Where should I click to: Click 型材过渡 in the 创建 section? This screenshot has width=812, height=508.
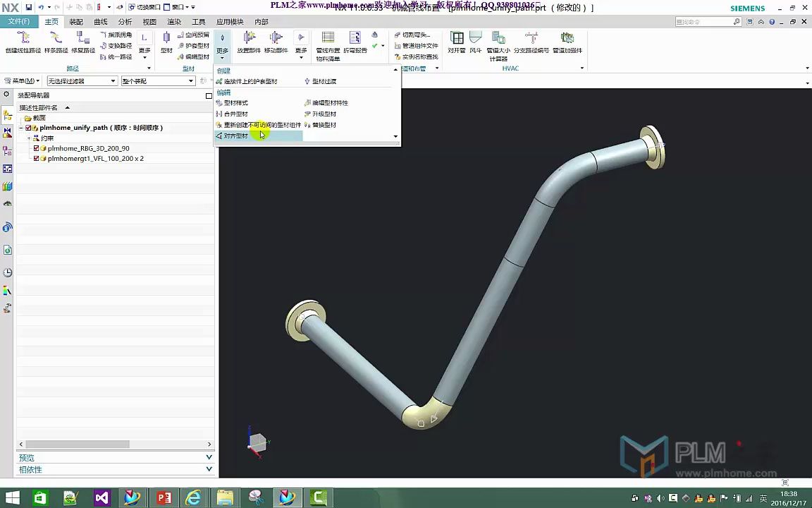click(x=321, y=81)
